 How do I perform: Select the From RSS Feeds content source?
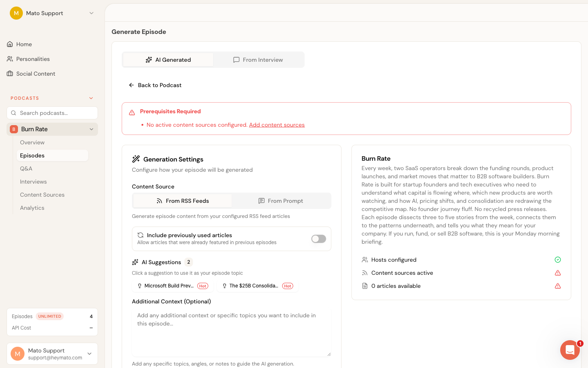pyautogui.click(x=183, y=201)
